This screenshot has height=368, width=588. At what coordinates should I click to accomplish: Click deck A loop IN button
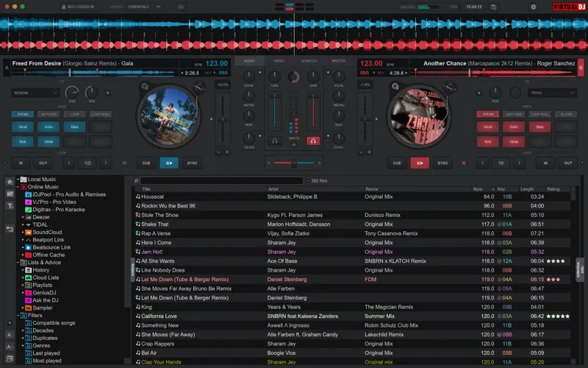[21, 163]
